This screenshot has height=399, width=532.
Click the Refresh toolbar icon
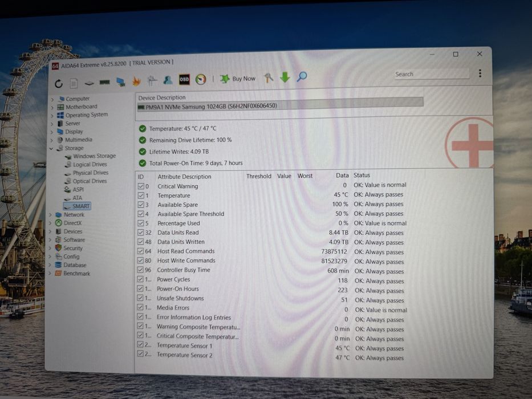pos(59,83)
